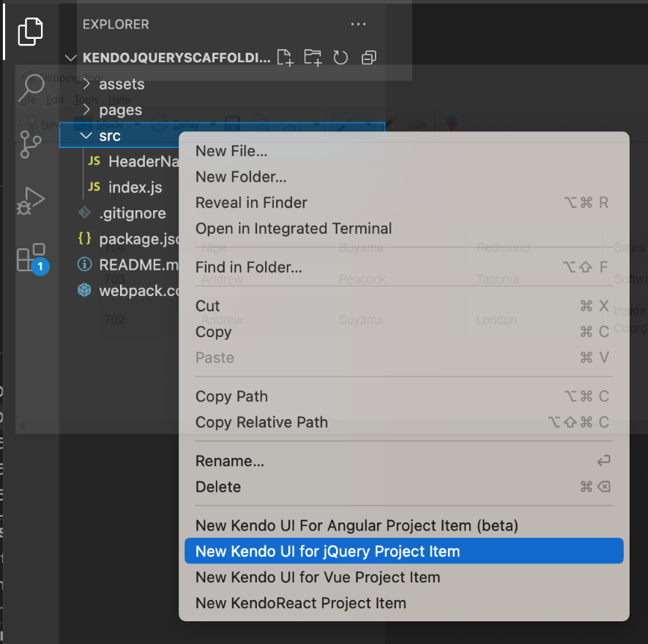Viewport: 648px width, 644px height.
Task: Open the Explorer More Actions menu
Action: click(358, 23)
